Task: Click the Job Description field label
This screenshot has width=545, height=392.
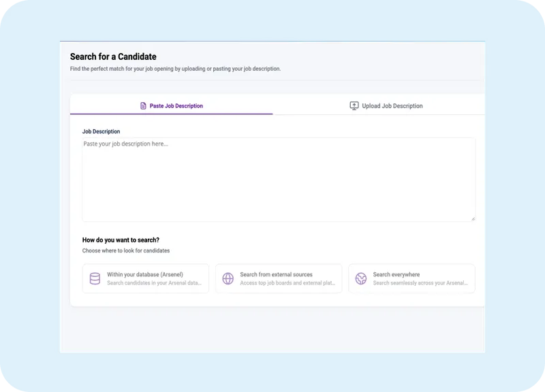Action: point(100,131)
